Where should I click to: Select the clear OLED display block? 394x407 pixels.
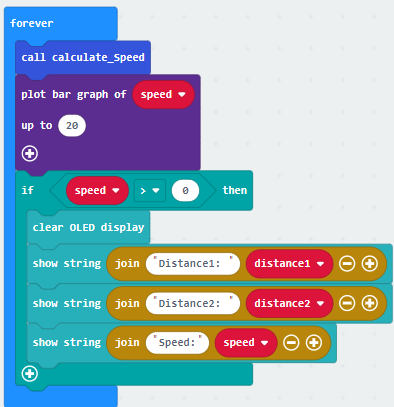tap(88, 227)
